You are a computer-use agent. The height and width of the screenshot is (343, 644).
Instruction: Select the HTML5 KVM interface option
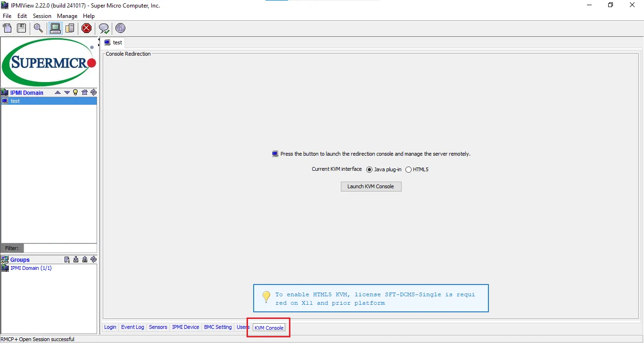pos(408,169)
